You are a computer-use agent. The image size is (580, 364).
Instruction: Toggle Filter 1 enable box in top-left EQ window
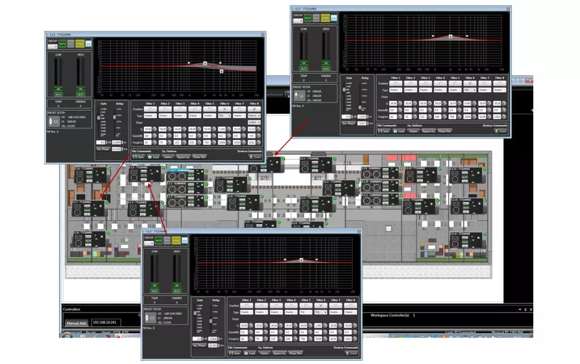click(150, 109)
